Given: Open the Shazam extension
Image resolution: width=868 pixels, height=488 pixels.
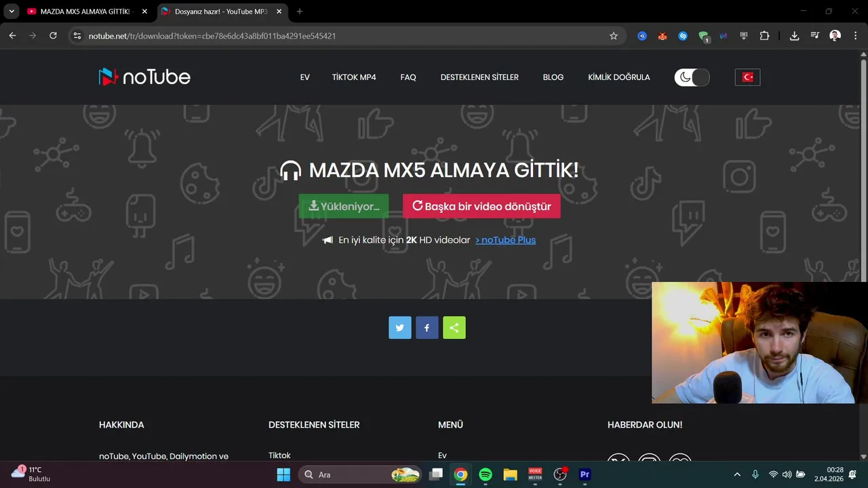Looking at the screenshot, I should click(x=683, y=36).
